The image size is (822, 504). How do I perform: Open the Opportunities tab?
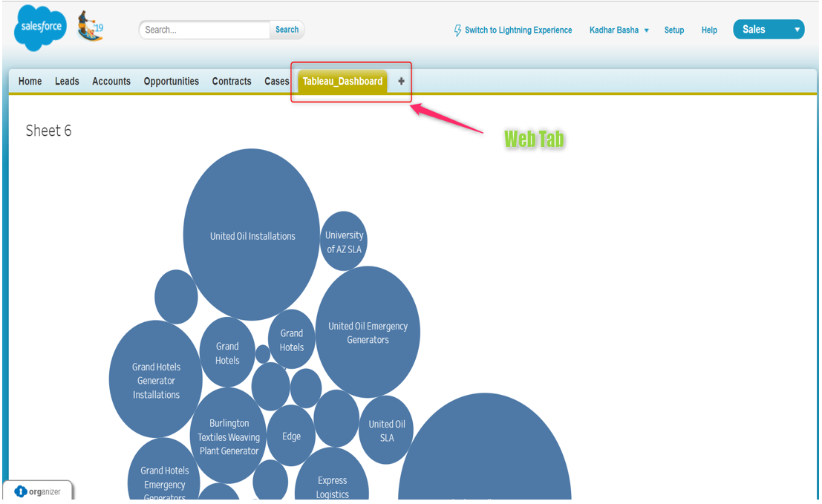click(171, 81)
